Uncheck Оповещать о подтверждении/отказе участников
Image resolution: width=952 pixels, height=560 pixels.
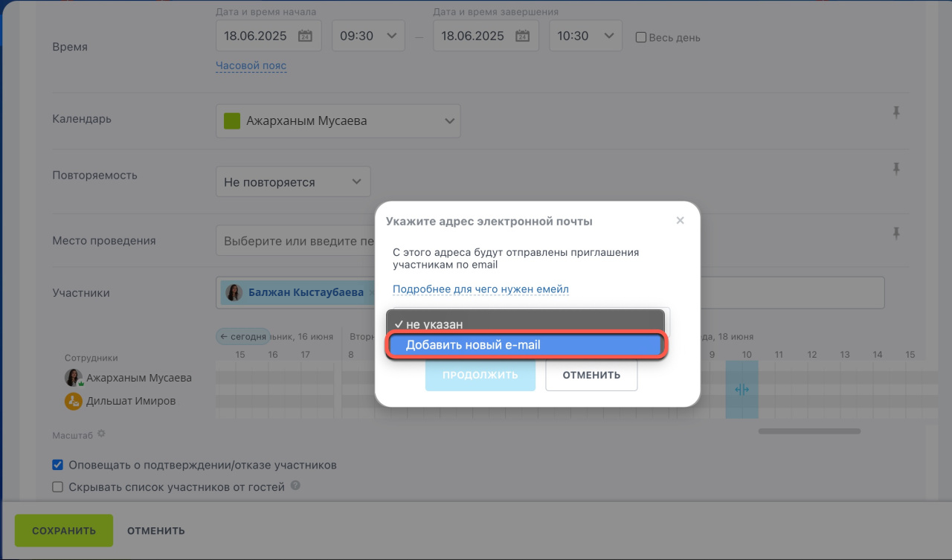coord(57,465)
